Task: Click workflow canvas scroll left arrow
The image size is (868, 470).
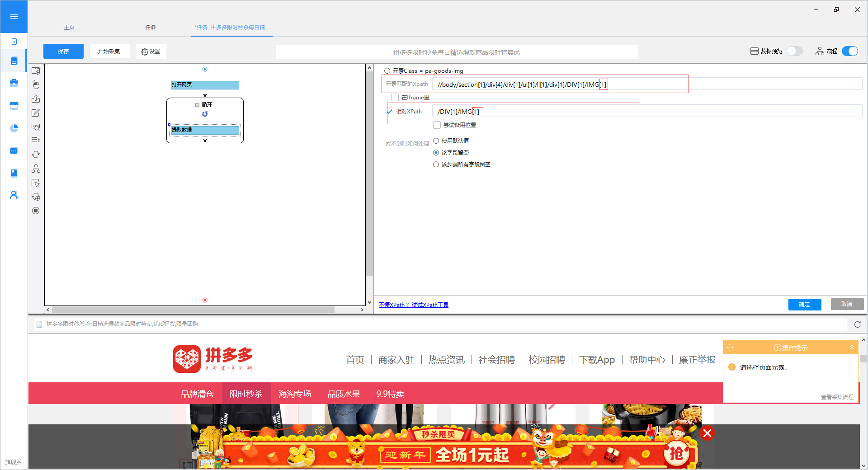Action: click(48, 310)
